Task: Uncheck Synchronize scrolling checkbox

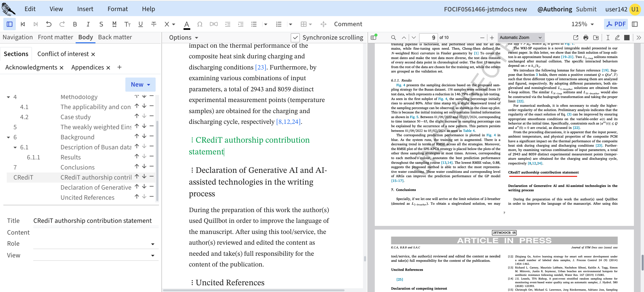Action: [295, 38]
